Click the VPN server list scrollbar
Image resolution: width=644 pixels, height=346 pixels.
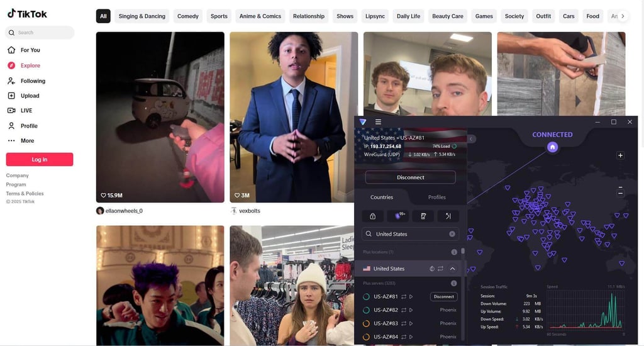(463, 250)
